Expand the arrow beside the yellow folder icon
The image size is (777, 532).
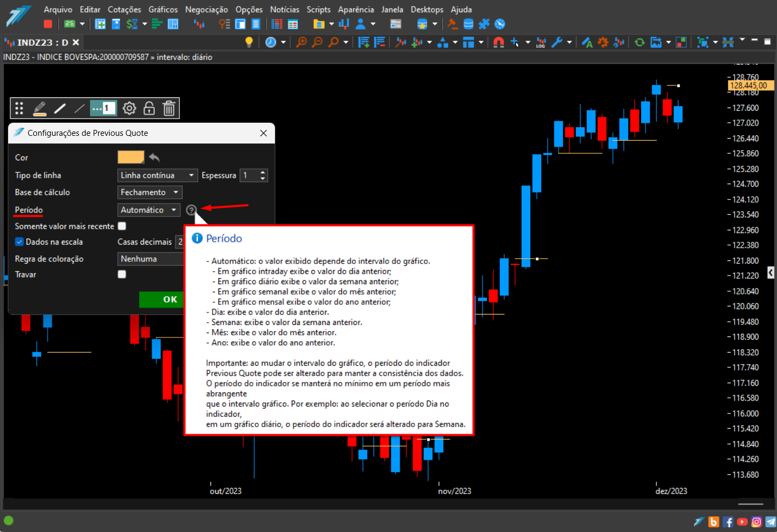[331, 24]
